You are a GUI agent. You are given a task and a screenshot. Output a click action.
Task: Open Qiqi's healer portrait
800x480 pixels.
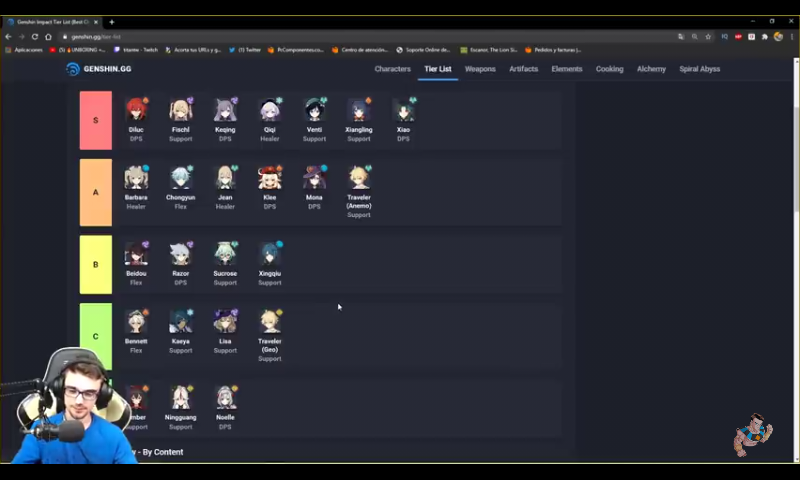tap(269, 110)
